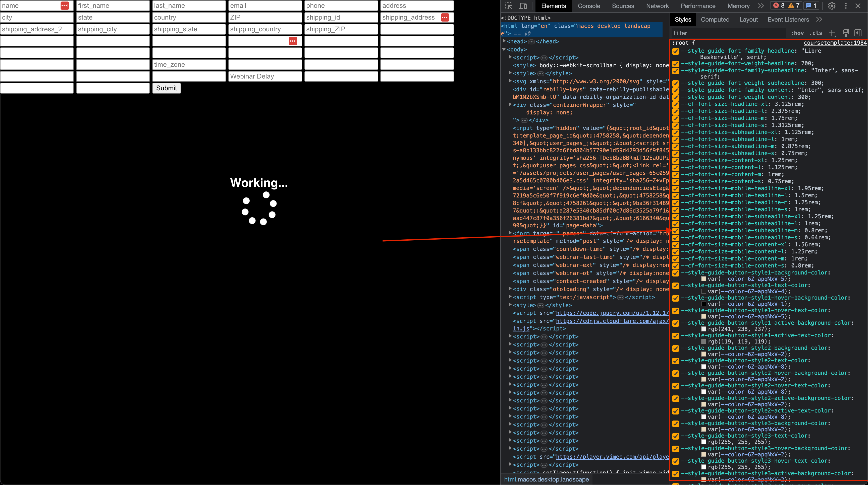
Task: Expand ellipsis in first script tag
Action: [x=544, y=58]
